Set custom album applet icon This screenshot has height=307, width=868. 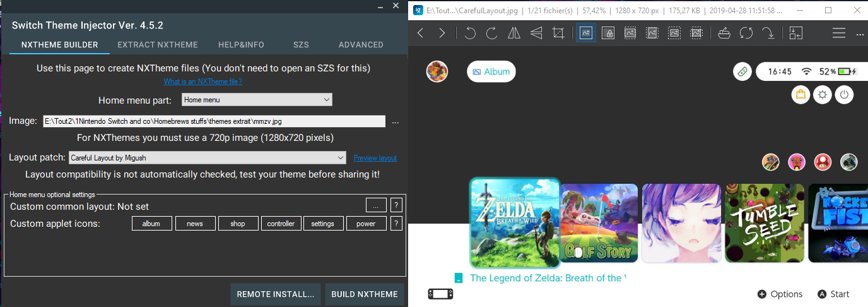click(151, 224)
